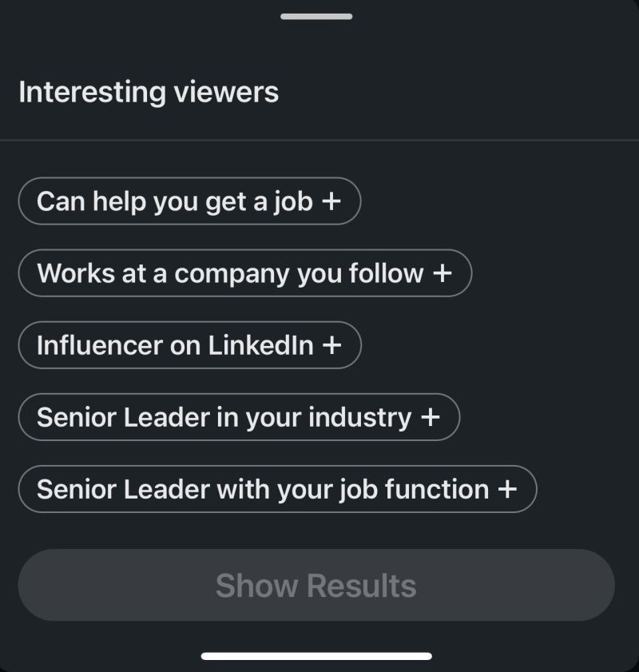Click the company you follow label text
This screenshot has height=672, width=639.
(299, 274)
